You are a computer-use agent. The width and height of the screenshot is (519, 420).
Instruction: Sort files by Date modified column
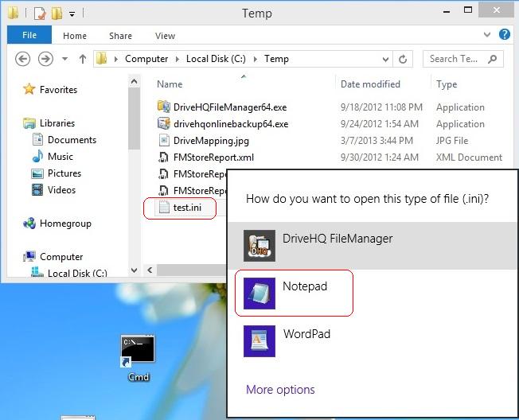pos(370,84)
